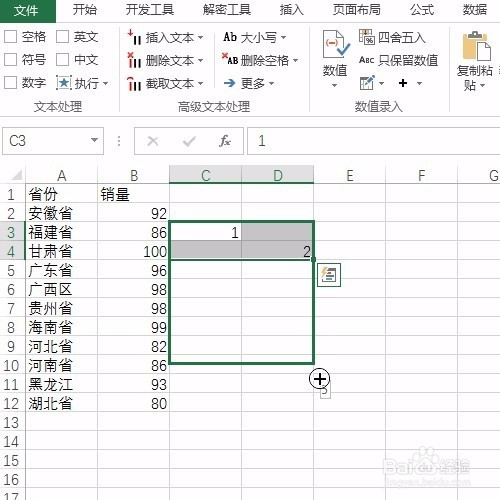Screen dimensions: 500x500
Task: Toggle the 中文 (Chinese) checkbox
Action: point(62,60)
